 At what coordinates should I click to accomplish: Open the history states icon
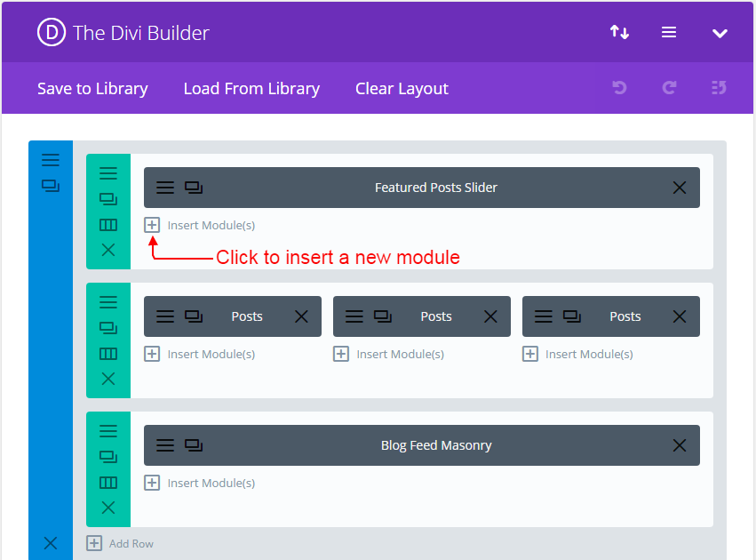[719, 88]
